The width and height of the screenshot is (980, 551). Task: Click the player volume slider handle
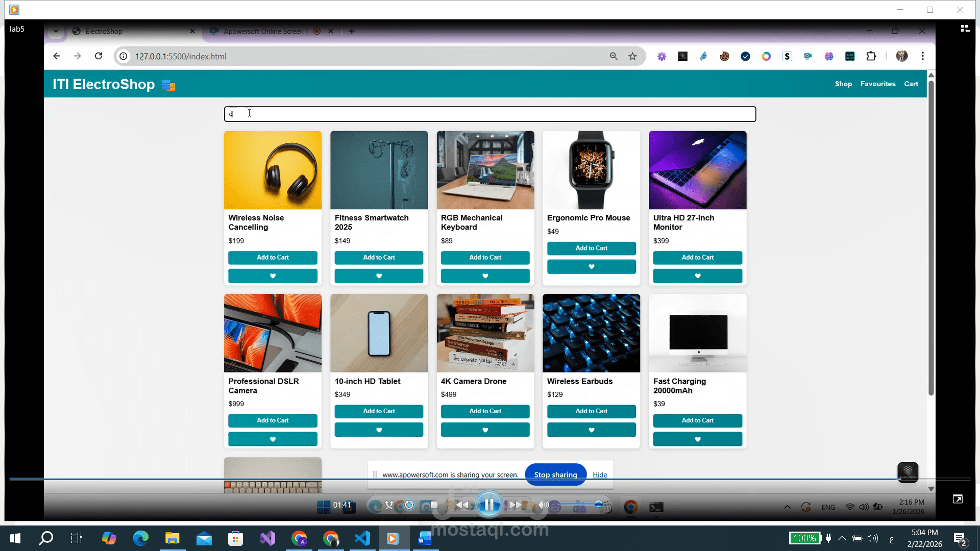[598, 505]
